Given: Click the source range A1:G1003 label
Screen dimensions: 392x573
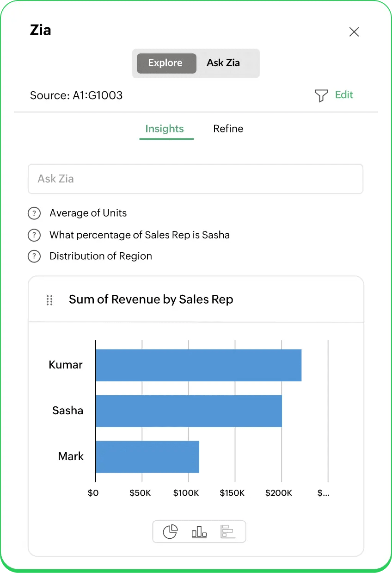Looking at the screenshot, I should (76, 95).
